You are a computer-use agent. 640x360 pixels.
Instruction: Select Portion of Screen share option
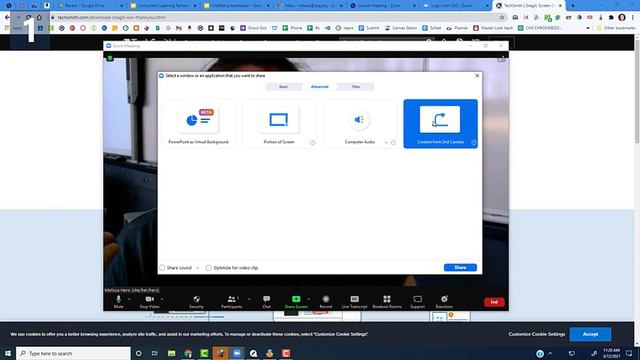pyautogui.click(x=279, y=124)
